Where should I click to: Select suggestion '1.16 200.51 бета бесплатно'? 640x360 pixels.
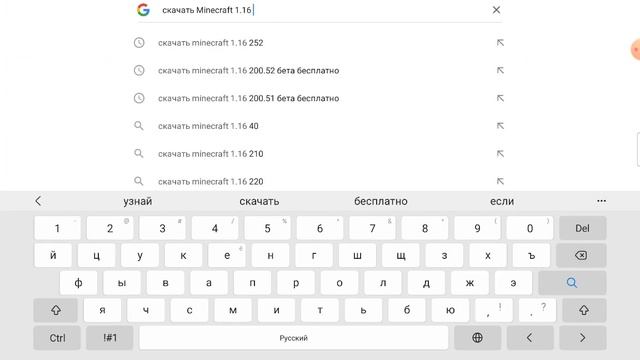[249, 98]
